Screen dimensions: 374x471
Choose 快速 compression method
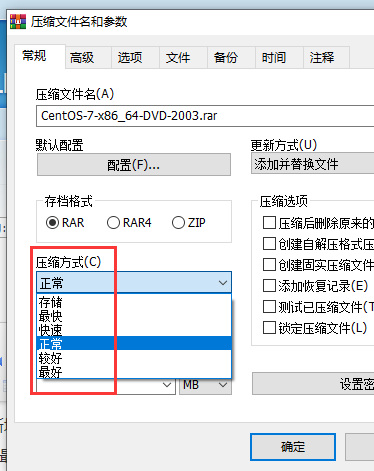(134, 330)
